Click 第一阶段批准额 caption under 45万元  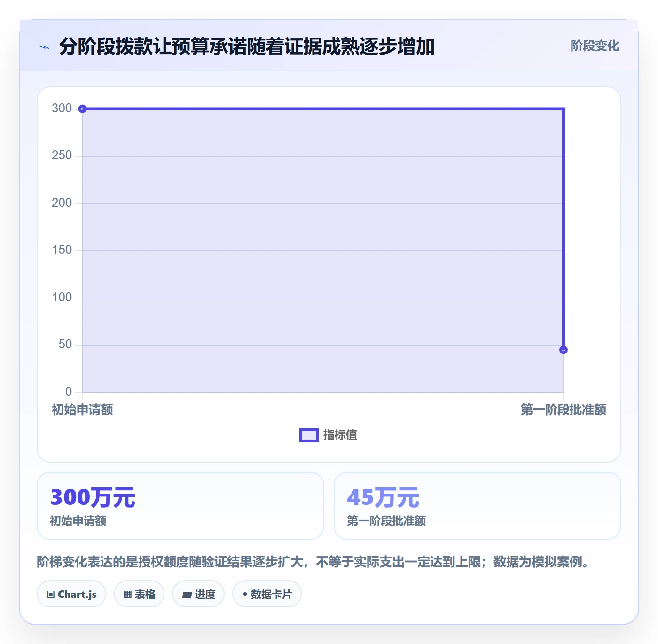[x=386, y=521]
